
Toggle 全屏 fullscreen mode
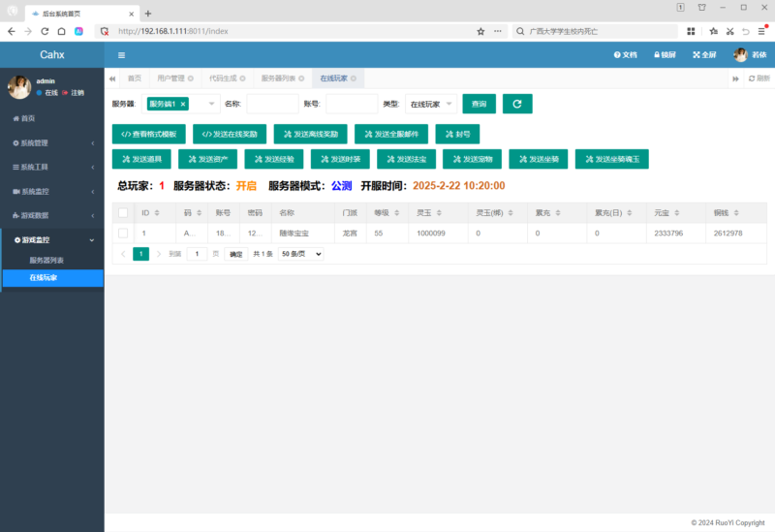point(704,55)
